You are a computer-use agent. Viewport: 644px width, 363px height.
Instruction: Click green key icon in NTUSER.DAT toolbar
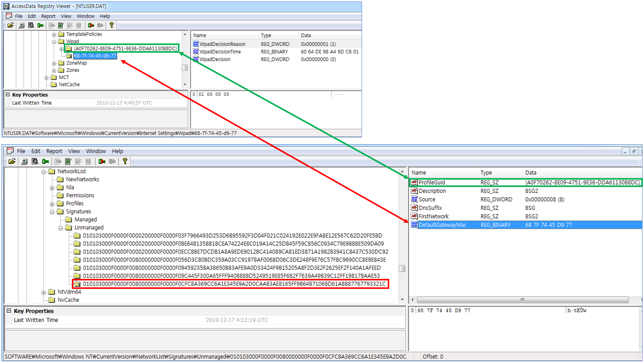[x=40, y=25]
